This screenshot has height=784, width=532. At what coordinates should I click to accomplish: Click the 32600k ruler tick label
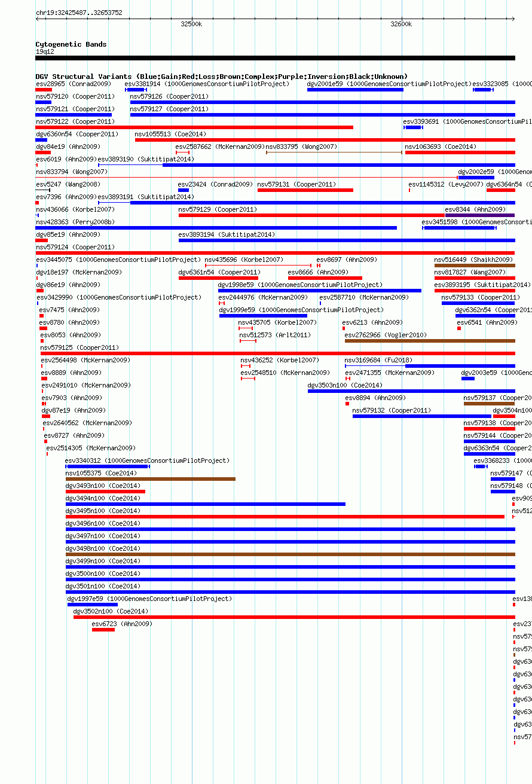pos(401,25)
